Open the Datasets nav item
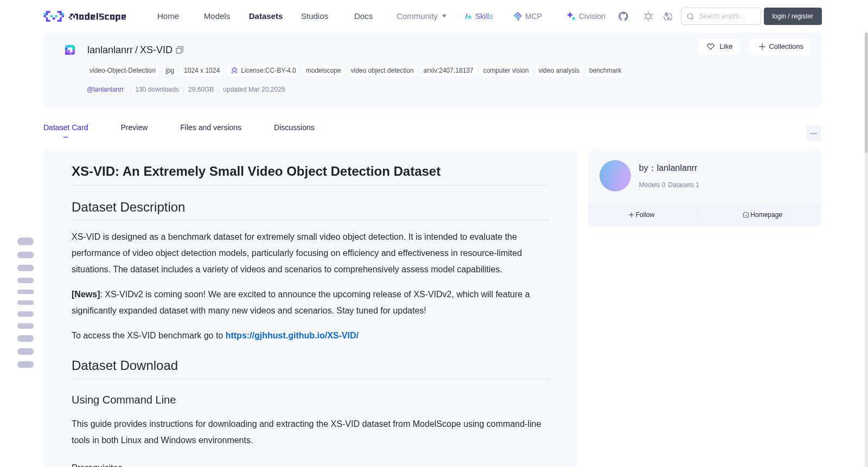 [266, 16]
